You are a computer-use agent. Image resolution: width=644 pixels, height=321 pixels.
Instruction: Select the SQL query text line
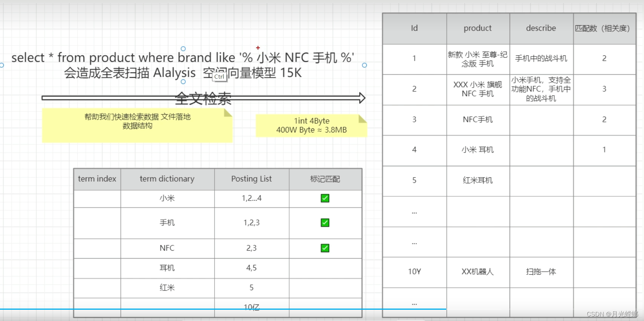[x=183, y=58]
